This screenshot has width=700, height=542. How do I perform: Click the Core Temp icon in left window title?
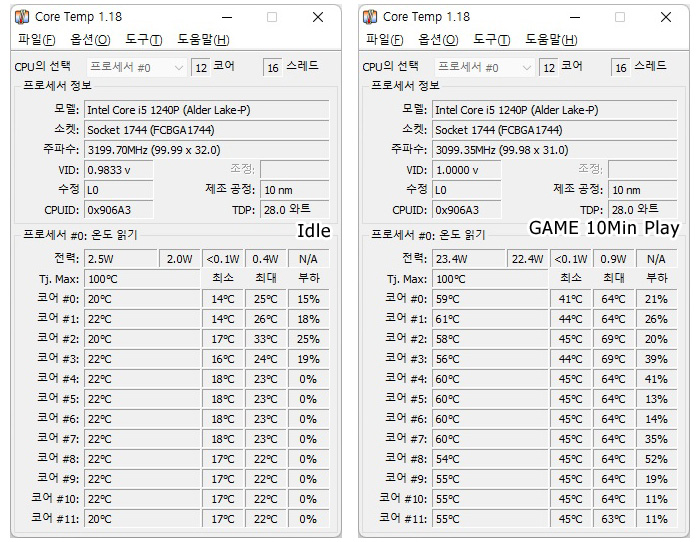[x=22, y=17]
